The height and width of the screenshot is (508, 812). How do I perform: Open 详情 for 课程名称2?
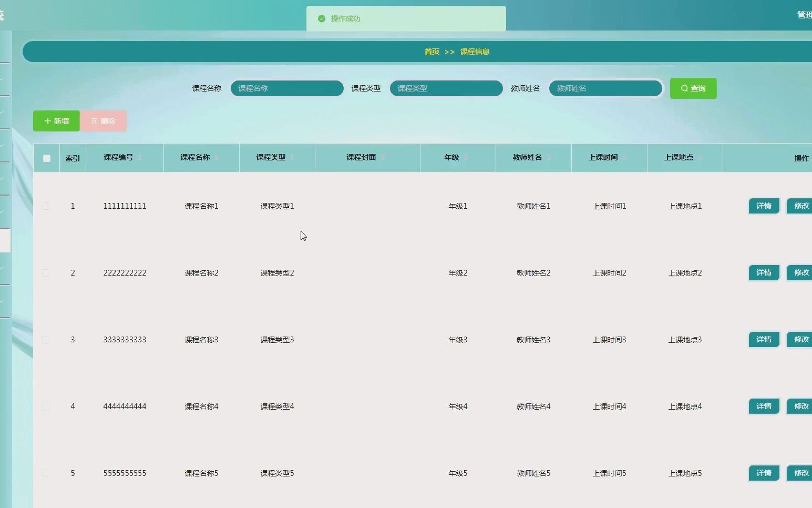point(764,272)
